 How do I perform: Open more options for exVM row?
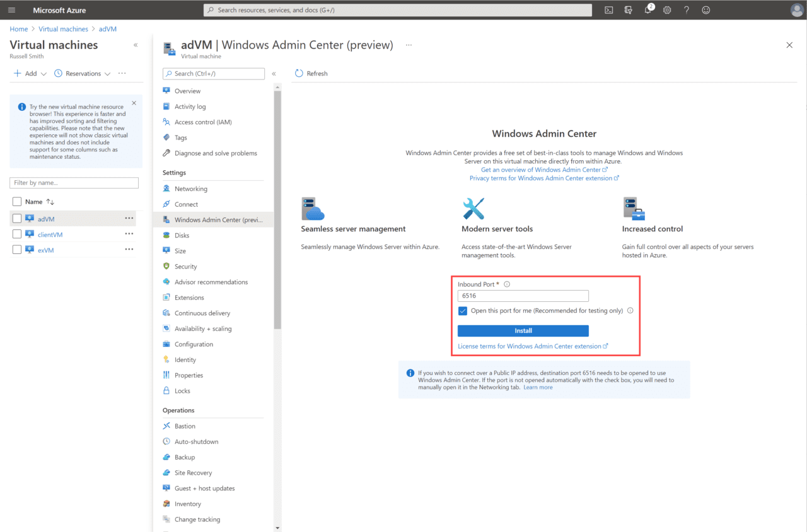pos(129,250)
